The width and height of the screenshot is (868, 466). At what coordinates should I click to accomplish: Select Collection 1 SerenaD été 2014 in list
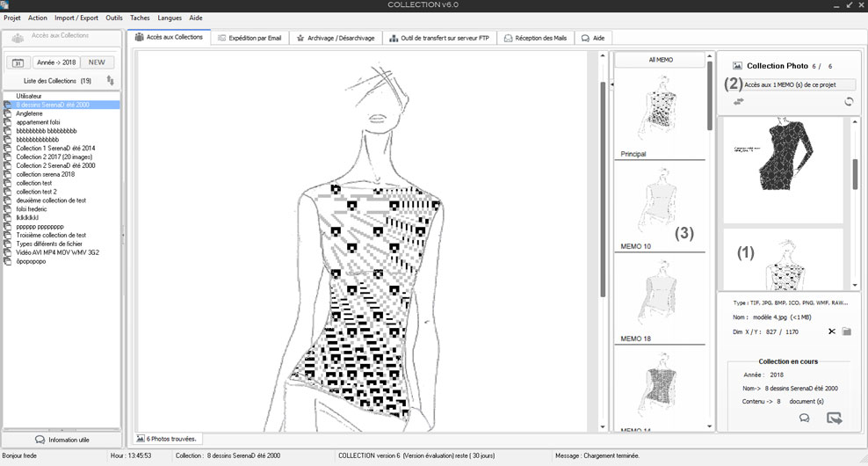tap(55, 148)
